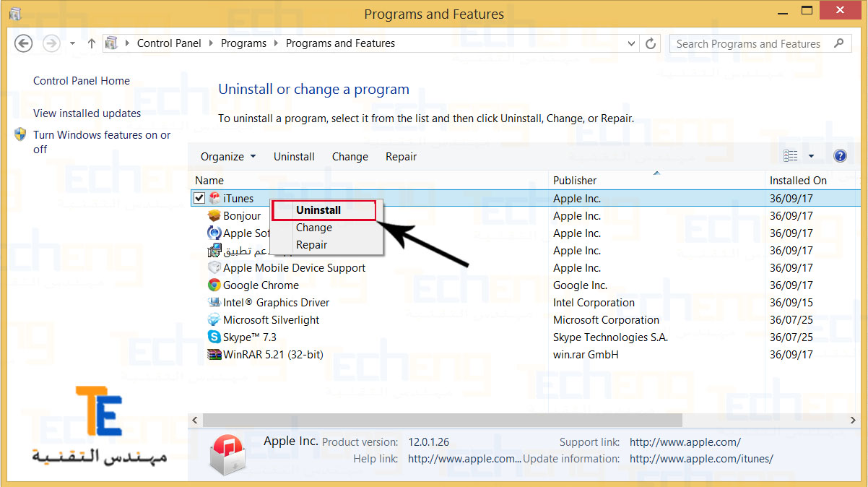Select the WinRAR 5.21 (32-bit) entry
This screenshot has width=868, height=487.
click(x=273, y=355)
